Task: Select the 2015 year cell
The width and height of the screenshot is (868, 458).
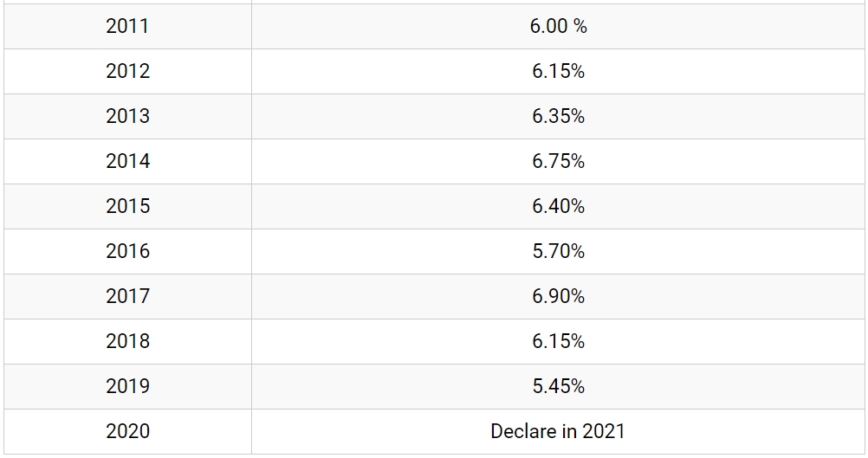Action: tap(128, 206)
